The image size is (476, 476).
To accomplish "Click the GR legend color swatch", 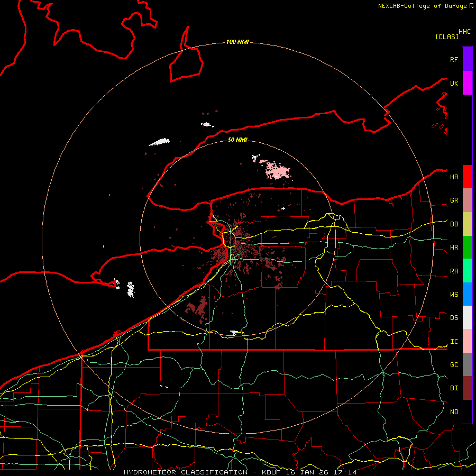I will click(467, 200).
